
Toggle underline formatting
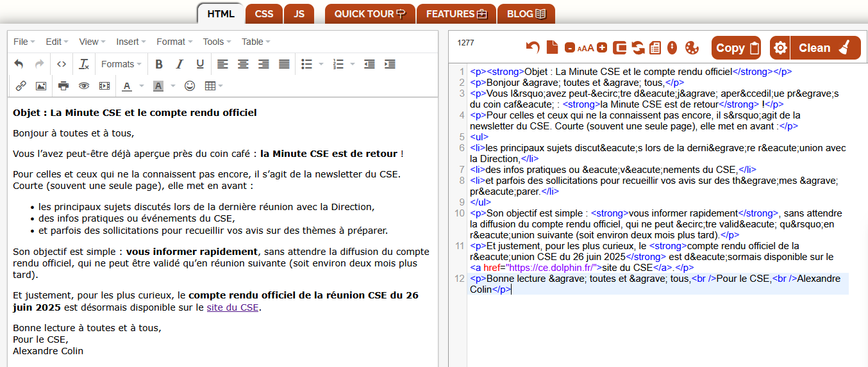(x=200, y=64)
